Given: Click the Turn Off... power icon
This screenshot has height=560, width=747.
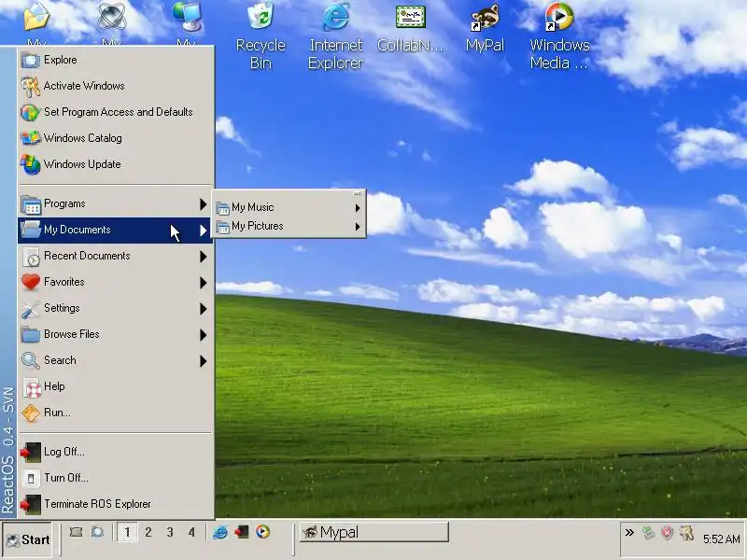Looking at the screenshot, I should (32, 478).
